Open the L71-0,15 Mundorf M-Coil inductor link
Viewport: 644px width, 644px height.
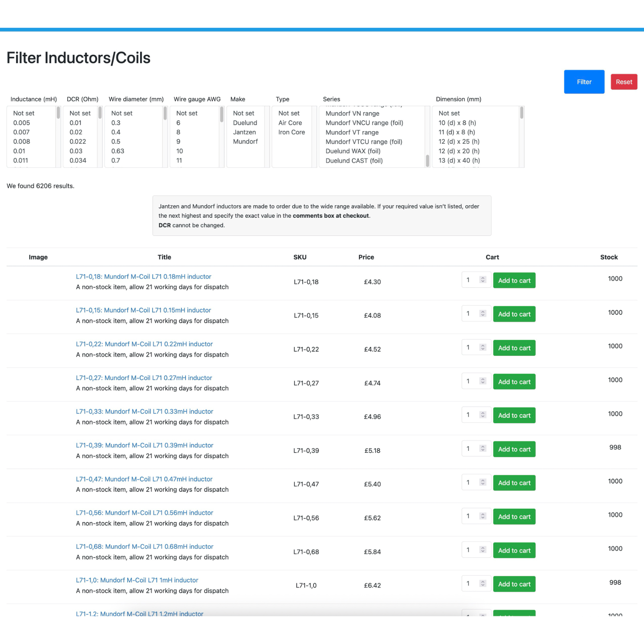point(143,310)
